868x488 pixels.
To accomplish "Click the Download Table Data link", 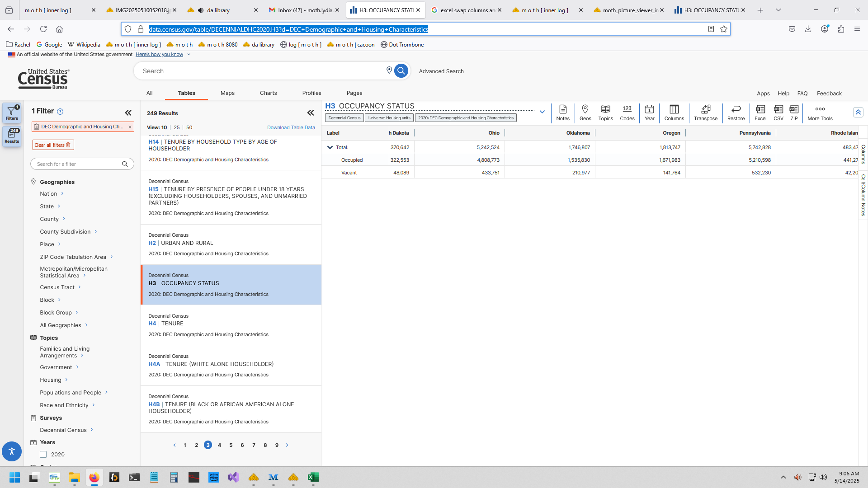I will pos(291,127).
